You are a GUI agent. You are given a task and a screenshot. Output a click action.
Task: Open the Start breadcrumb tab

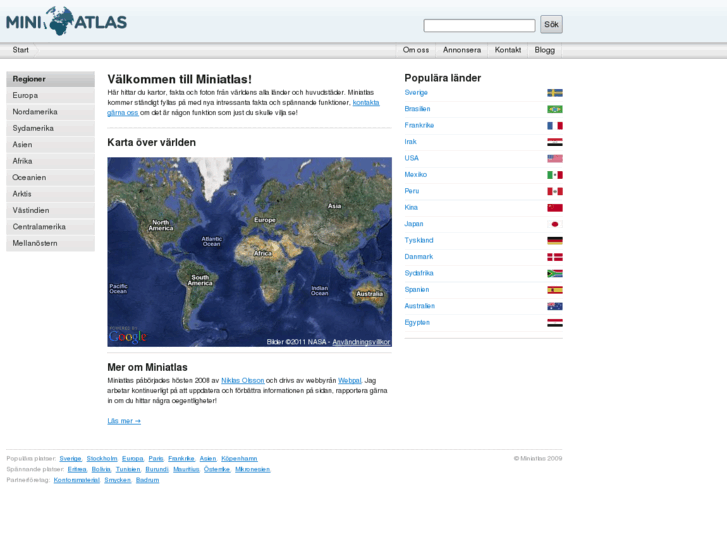tap(20, 50)
